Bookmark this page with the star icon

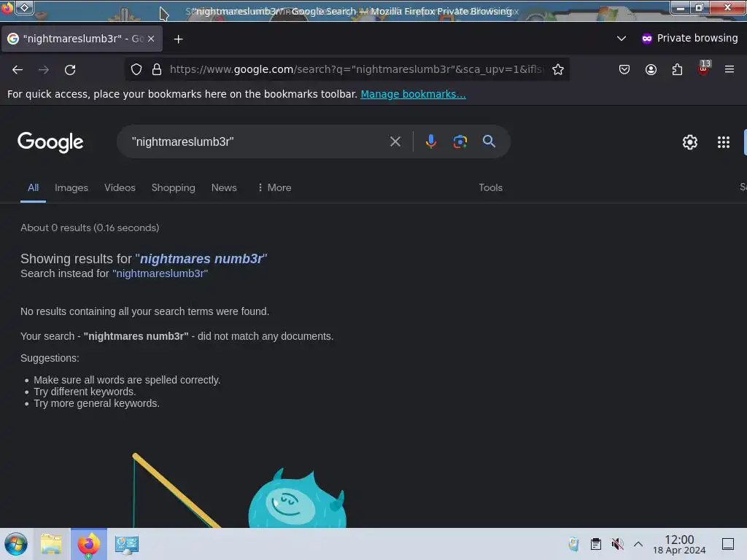pyautogui.click(x=558, y=69)
